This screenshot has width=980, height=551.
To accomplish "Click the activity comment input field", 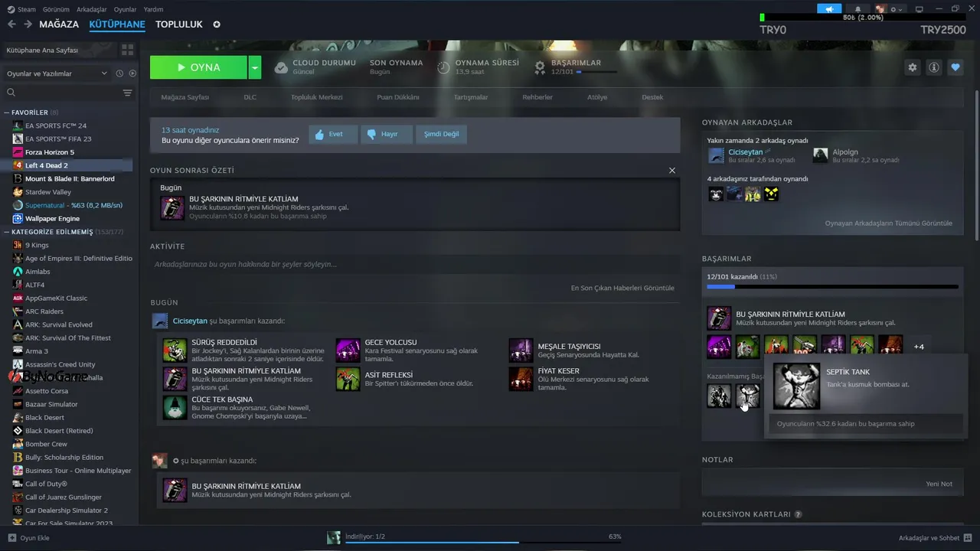I will (415, 264).
